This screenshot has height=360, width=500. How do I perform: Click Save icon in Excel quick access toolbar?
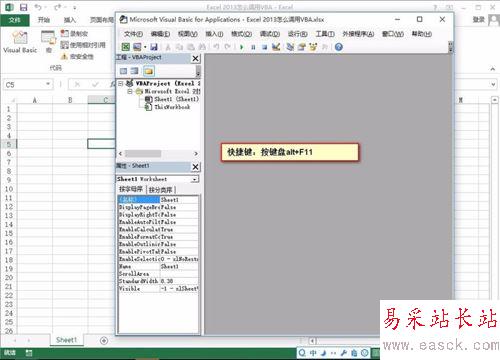point(24,7)
